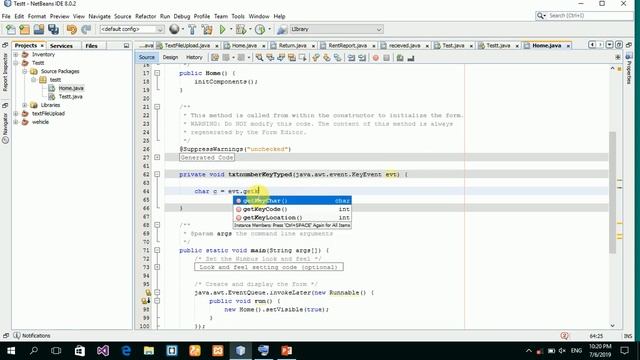Clean and build the project
The height and width of the screenshot is (360, 640).
coord(207,29)
